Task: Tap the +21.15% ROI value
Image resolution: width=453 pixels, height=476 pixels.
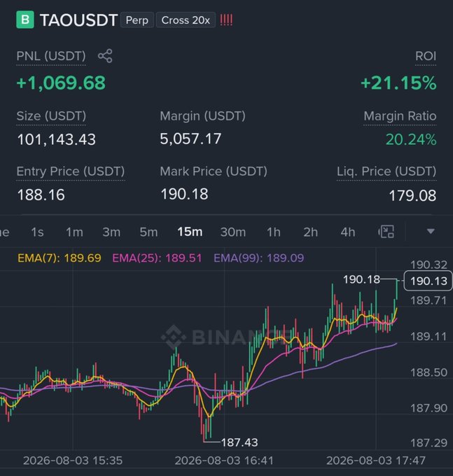Action: click(x=398, y=83)
